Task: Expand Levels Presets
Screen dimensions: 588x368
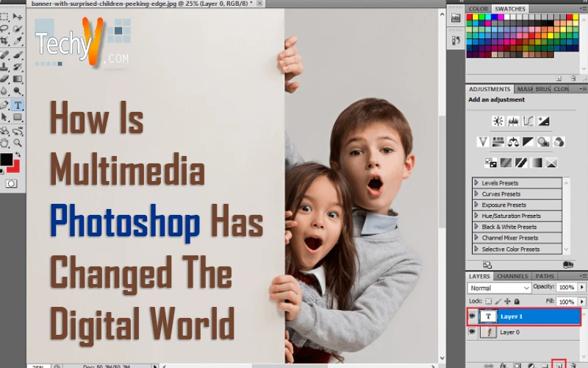Action: pos(476,183)
